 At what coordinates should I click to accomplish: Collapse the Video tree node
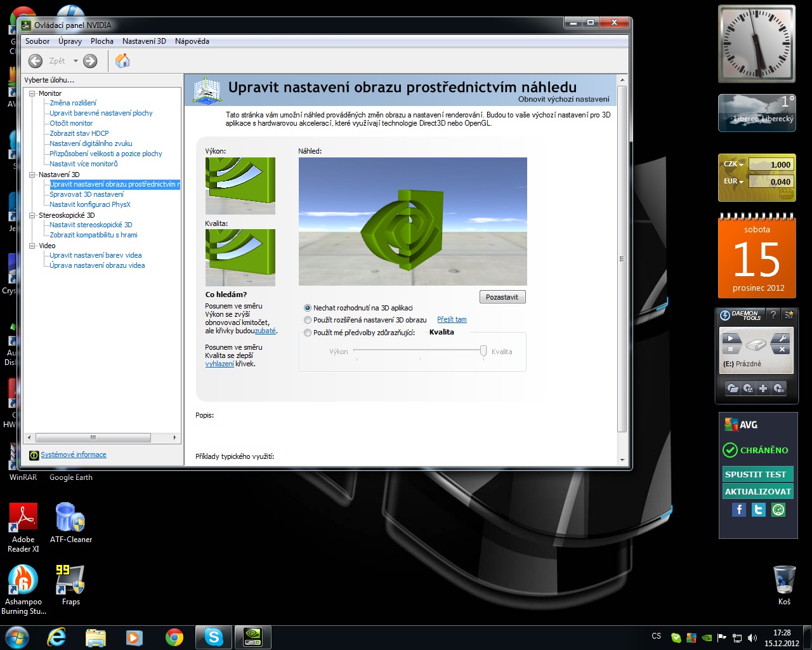32,246
